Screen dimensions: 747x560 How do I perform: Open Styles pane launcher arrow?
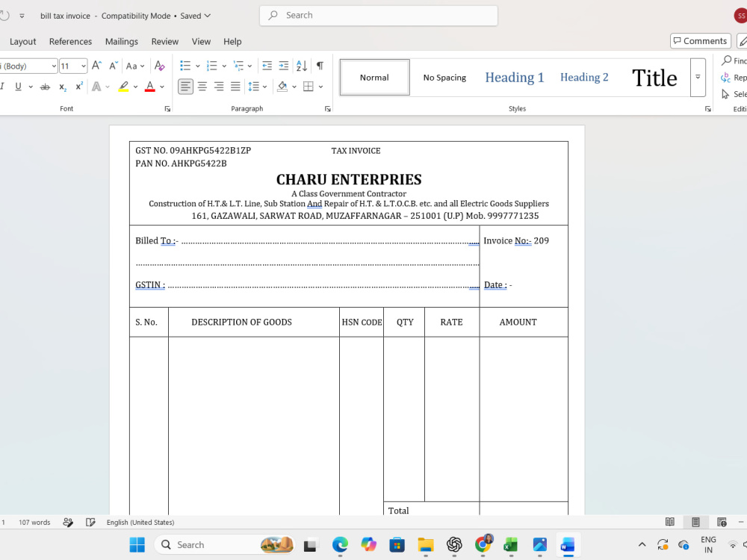pyautogui.click(x=708, y=109)
